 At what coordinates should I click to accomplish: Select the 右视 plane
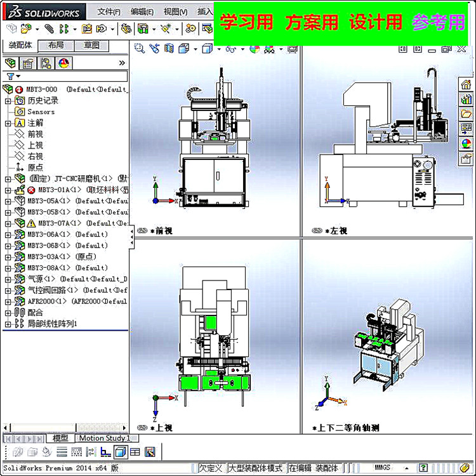pyautogui.click(x=35, y=157)
